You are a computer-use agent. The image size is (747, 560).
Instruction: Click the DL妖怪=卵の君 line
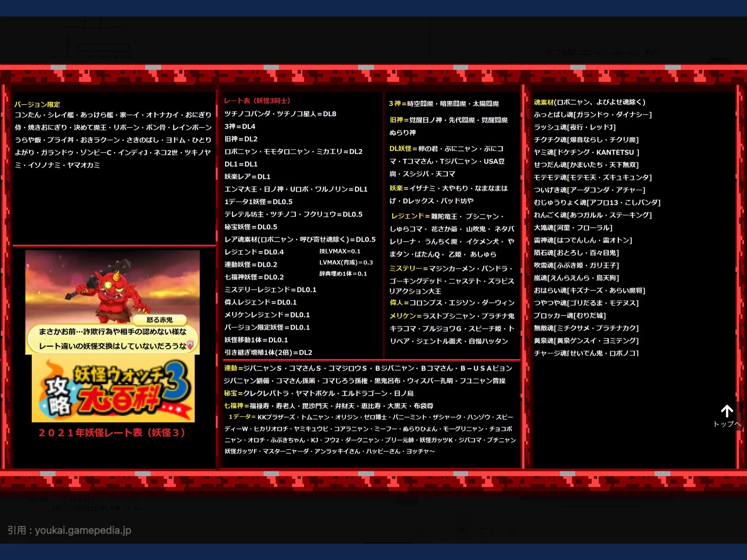click(x=446, y=149)
